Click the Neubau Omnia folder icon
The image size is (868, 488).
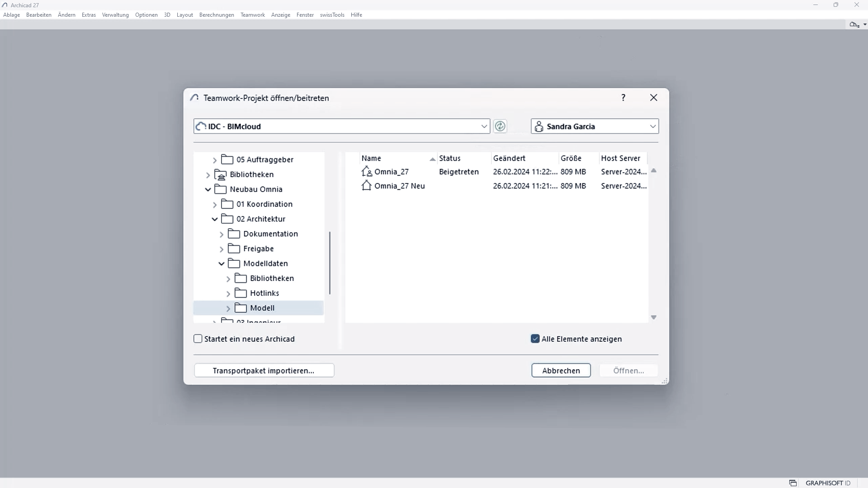[x=221, y=189]
